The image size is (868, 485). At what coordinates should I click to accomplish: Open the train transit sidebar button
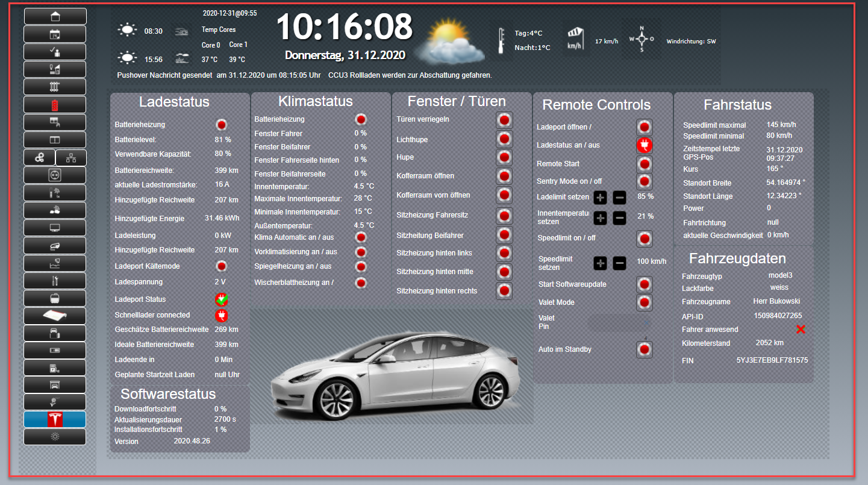[55, 298]
